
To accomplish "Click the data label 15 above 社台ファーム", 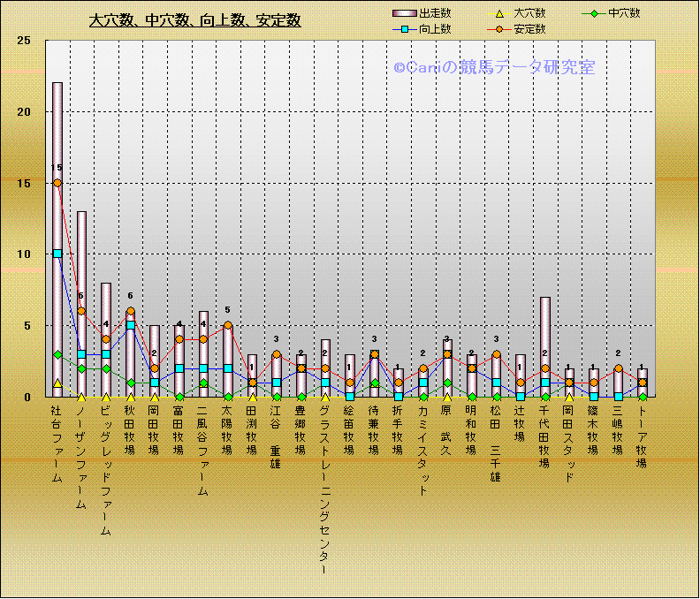I will pyautogui.click(x=57, y=168).
